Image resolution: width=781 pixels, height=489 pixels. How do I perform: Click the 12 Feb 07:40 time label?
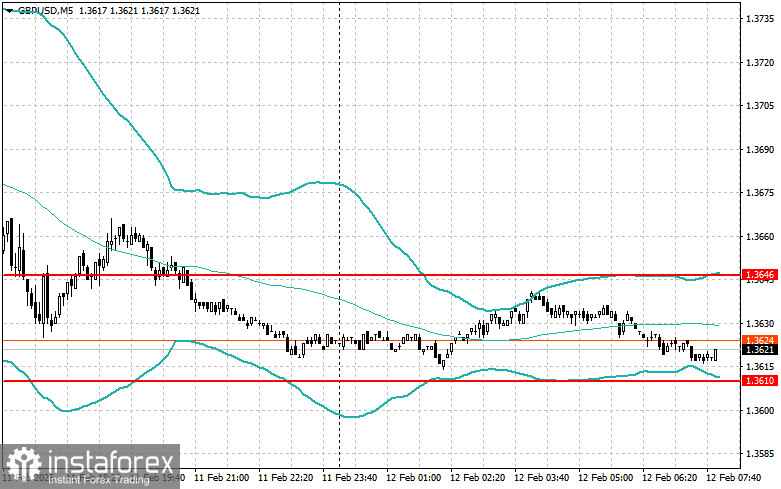tap(733, 478)
